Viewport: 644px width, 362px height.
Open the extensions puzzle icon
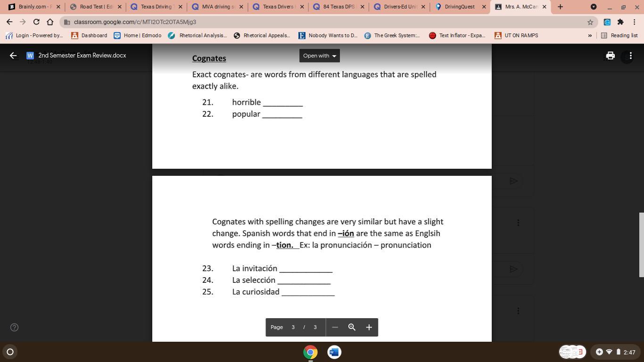tap(620, 22)
